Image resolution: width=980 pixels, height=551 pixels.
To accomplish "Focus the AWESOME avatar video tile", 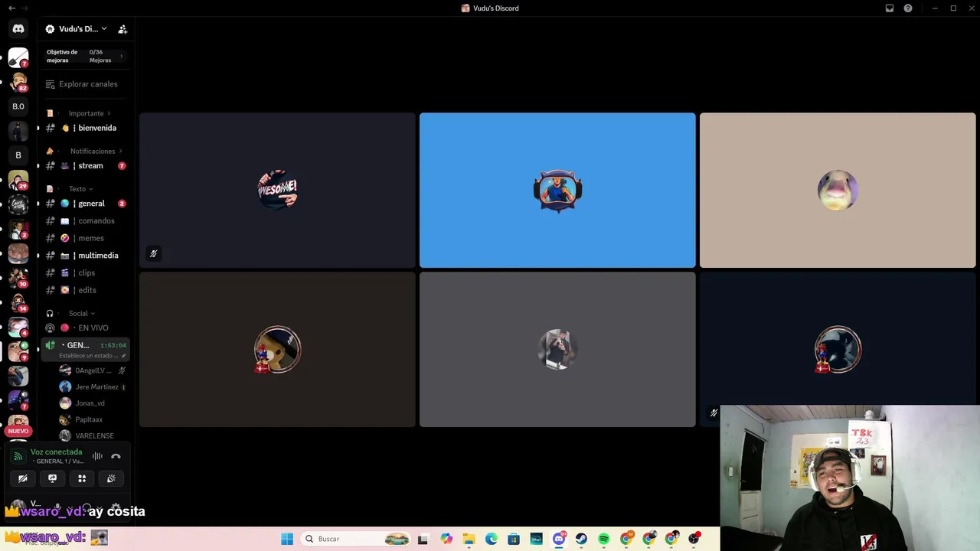I will tap(277, 190).
